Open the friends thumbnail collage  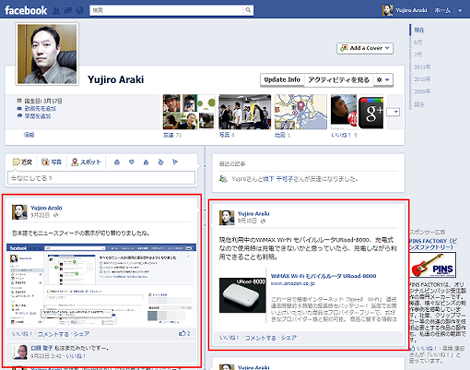click(x=188, y=112)
